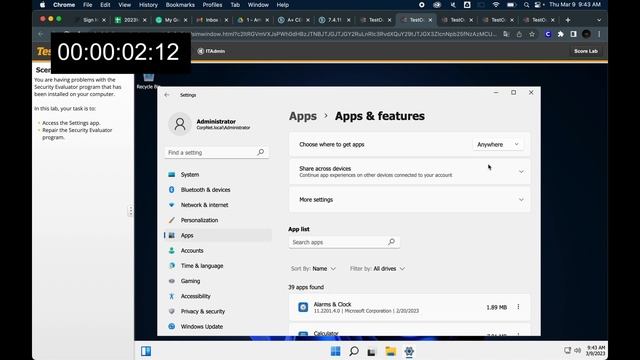Click the Widgets icon on taskbar
Image resolution: width=640 pixels, height=360 pixels.
click(146, 351)
